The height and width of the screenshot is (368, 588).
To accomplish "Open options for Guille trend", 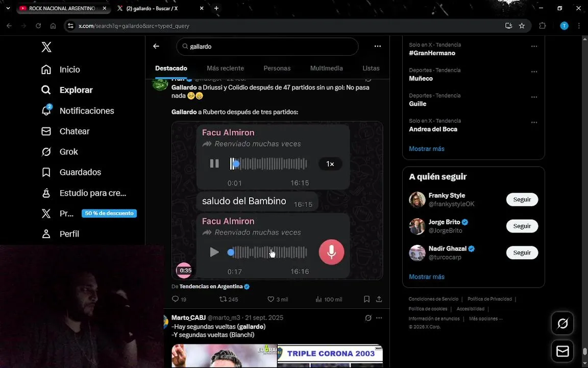I will point(534,97).
